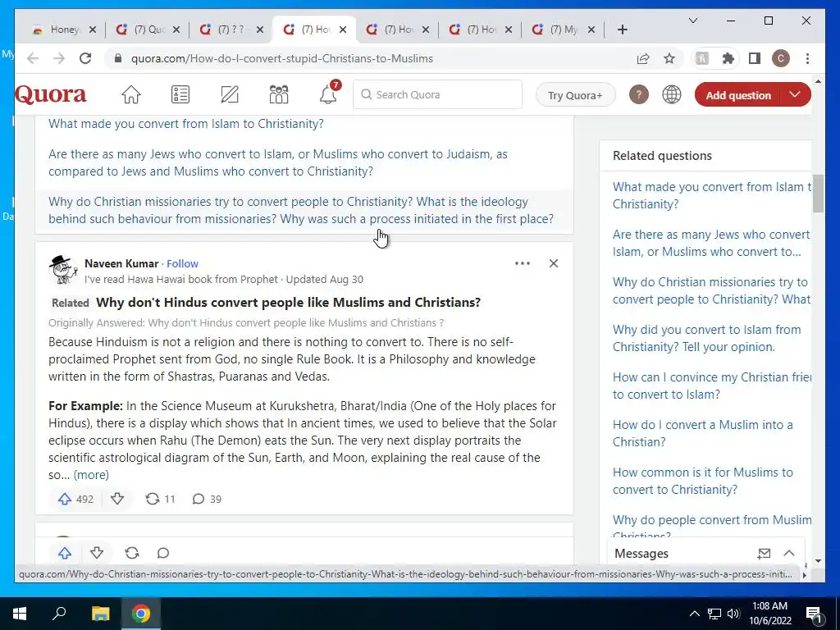Open the Add question dropdown arrow
Image resolution: width=840 pixels, height=630 pixels.
[x=795, y=95]
